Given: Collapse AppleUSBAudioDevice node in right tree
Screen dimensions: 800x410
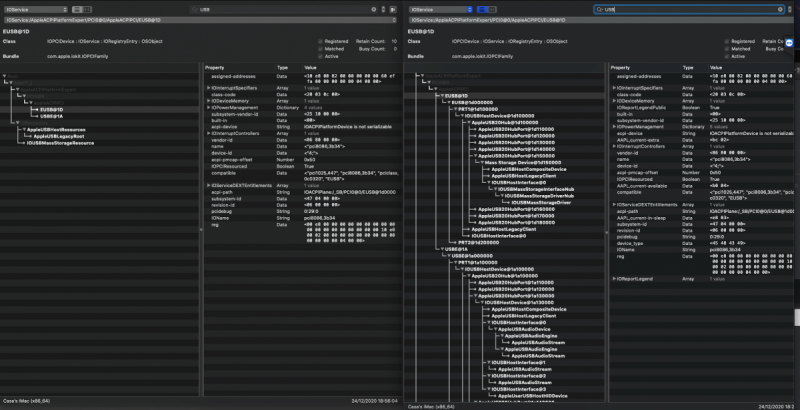Looking at the screenshot, I should tap(495, 329).
